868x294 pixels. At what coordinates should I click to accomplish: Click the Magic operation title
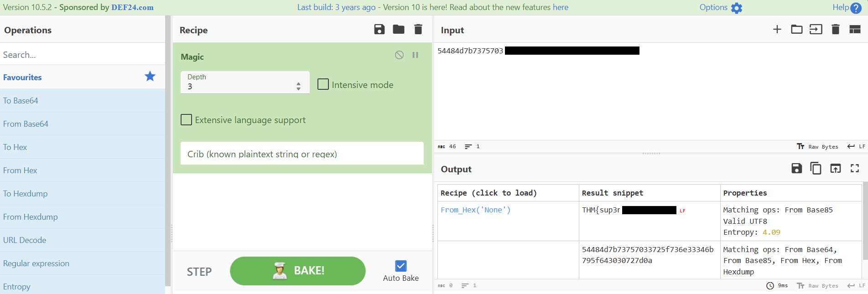pyautogui.click(x=192, y=57)
